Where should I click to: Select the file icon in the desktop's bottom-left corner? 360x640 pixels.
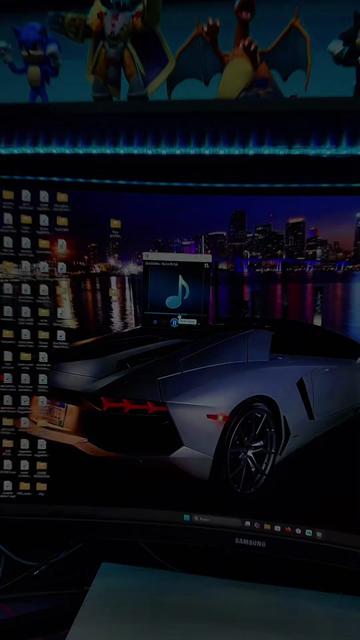tap(8, 485)
